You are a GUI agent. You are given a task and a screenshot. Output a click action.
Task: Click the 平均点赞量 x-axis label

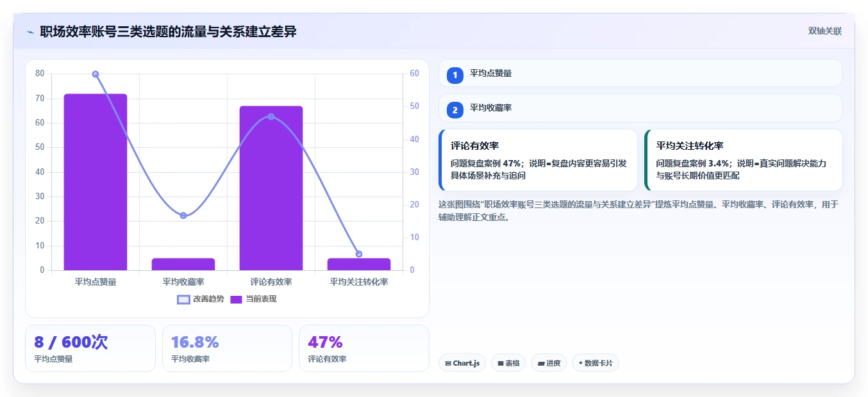pos(96,282)
